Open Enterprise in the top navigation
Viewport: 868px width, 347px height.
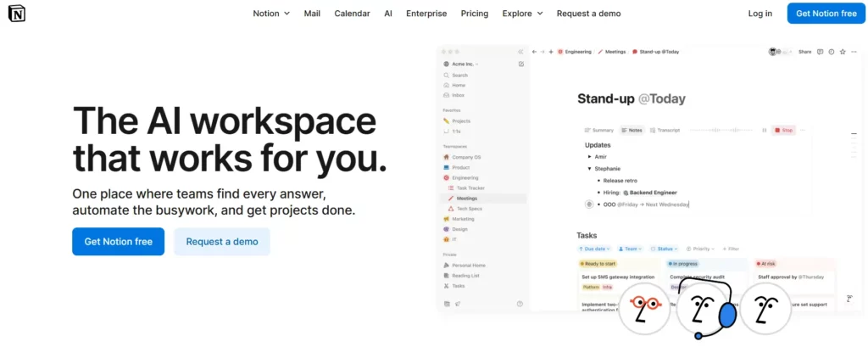[x=426, y=14]
